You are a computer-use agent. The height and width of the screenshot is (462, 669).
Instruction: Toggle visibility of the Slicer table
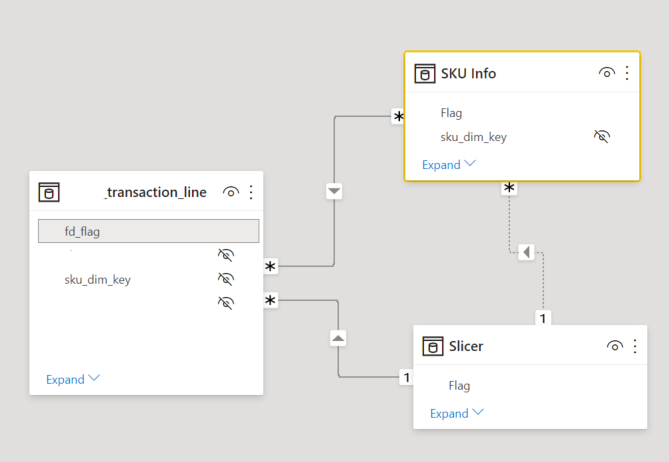click(x=614, y=346)
